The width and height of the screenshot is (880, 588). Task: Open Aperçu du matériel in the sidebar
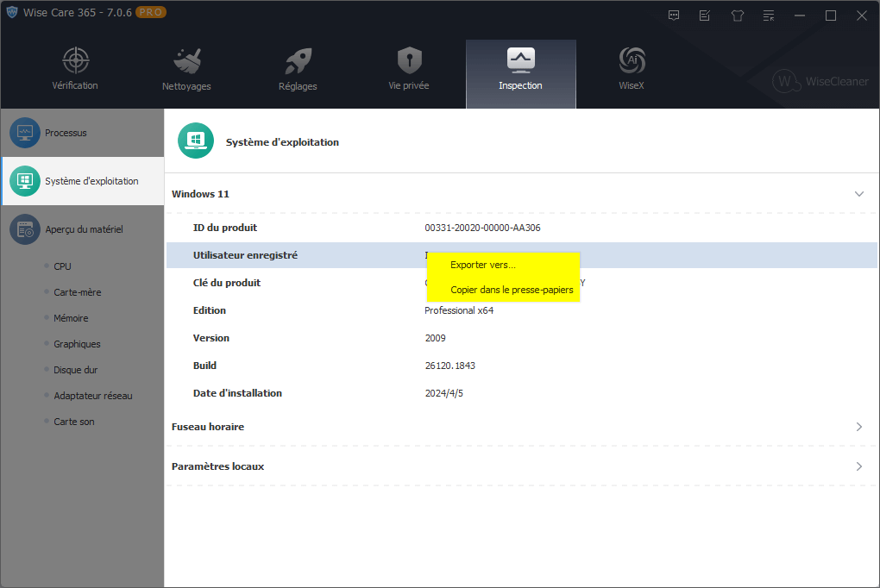pyautogui.click(x=83, y=229)
